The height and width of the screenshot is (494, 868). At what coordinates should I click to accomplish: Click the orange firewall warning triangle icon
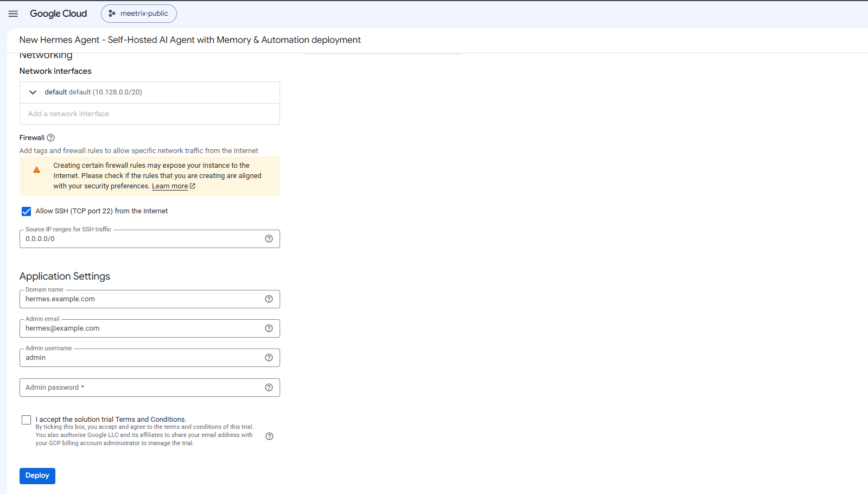(36, 170)
